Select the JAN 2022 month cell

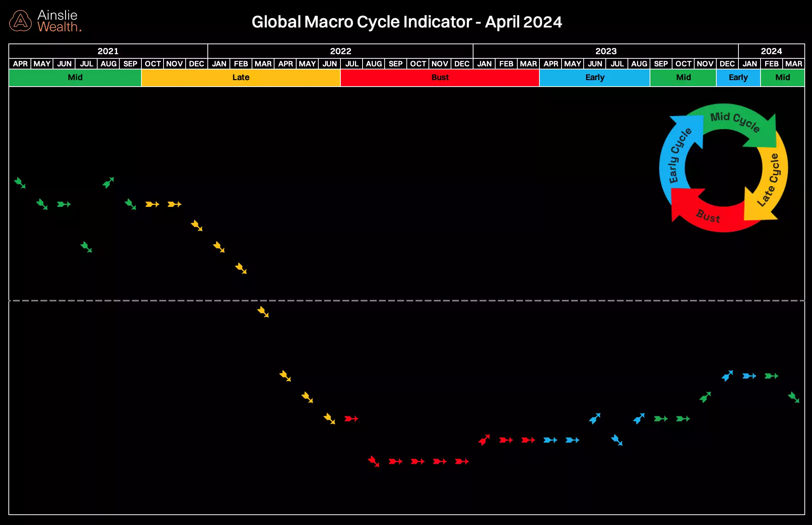[x=219, y=64]
